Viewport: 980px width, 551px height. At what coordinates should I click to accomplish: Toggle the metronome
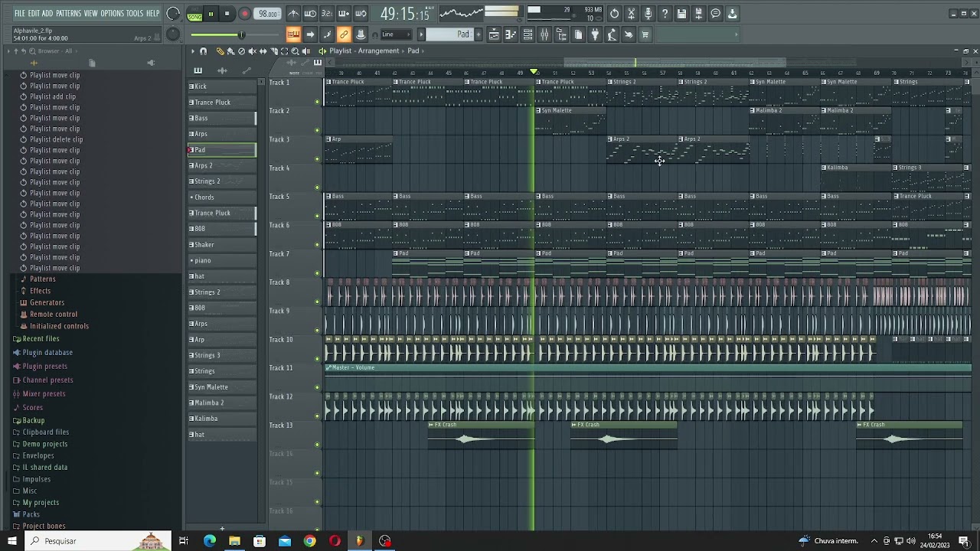pos(293,14)
